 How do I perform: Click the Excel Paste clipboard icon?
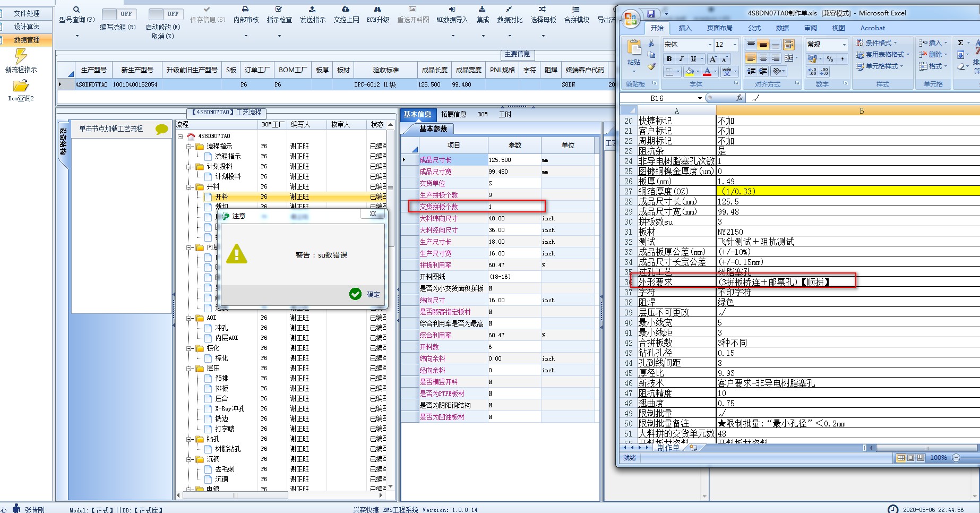click(634, 48)
